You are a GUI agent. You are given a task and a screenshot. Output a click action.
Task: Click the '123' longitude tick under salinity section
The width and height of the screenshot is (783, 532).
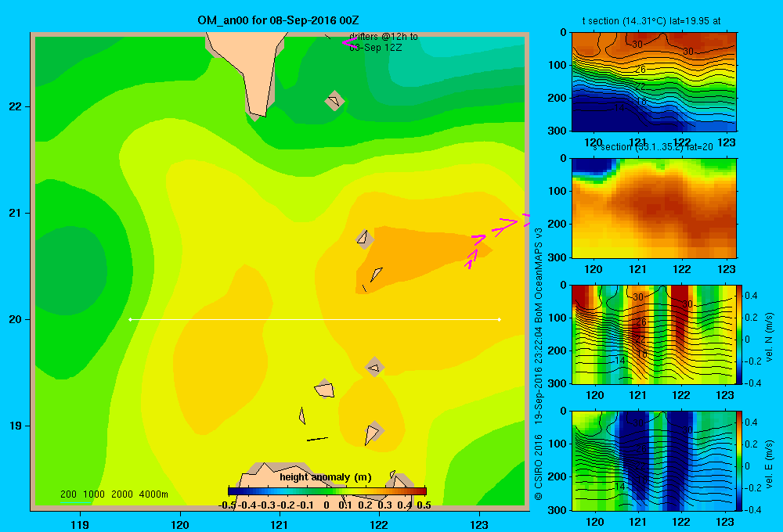[726, 269]
